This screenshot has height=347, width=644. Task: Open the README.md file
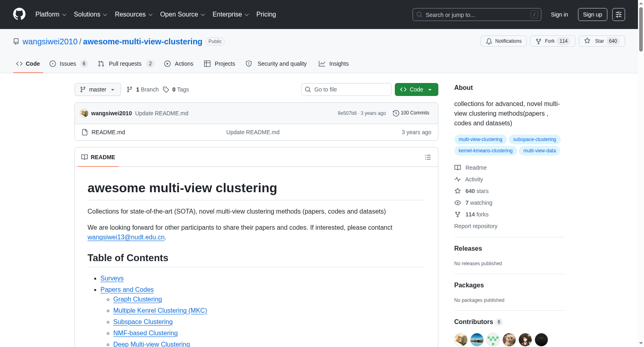click(x=108, y=132)
